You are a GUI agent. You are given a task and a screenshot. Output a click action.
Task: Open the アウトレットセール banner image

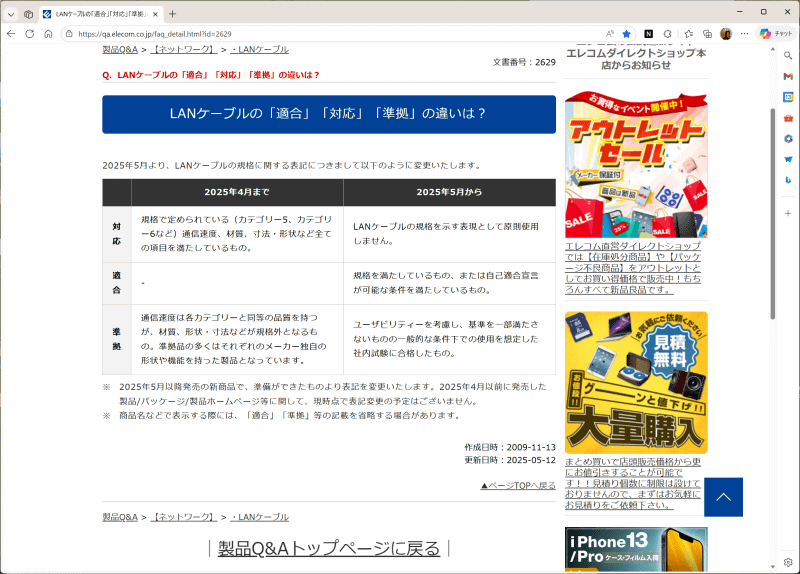click(x=636, y=165)
